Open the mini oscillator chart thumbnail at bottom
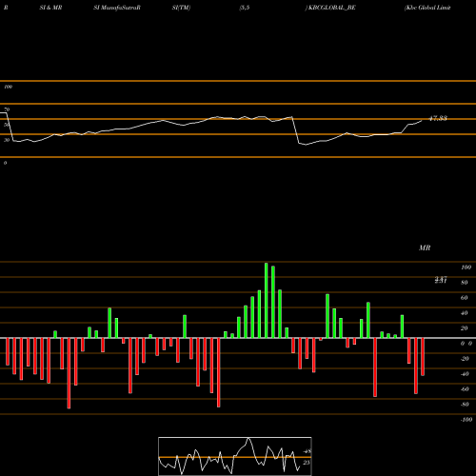Image resolution: width=476 pixels, height=476 pixels. point(235,456)
